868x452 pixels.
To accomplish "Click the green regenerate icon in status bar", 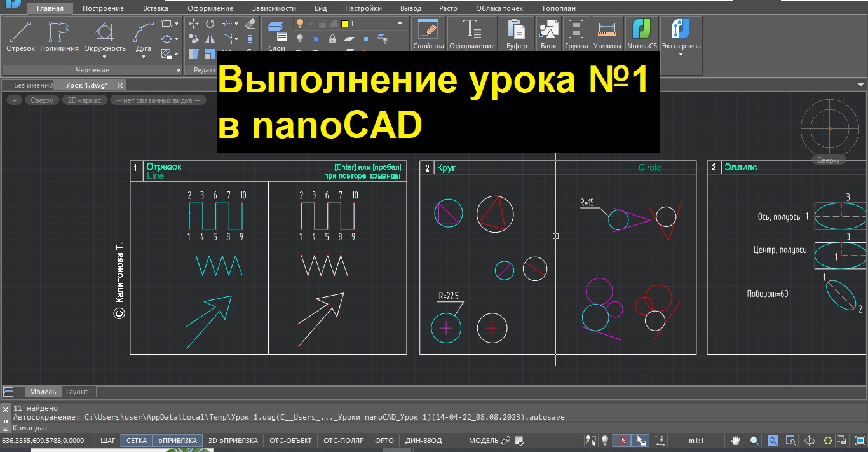I will 828,441.
